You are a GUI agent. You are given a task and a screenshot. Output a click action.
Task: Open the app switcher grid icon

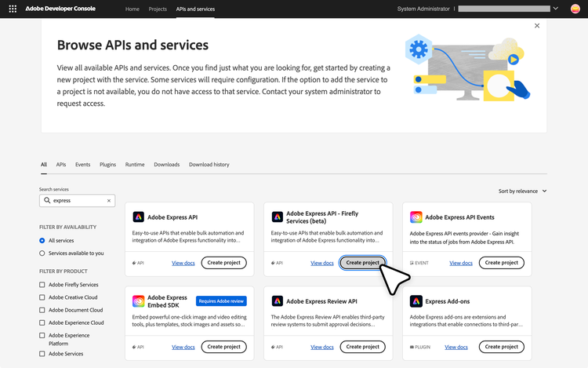[x=13, y=9]
